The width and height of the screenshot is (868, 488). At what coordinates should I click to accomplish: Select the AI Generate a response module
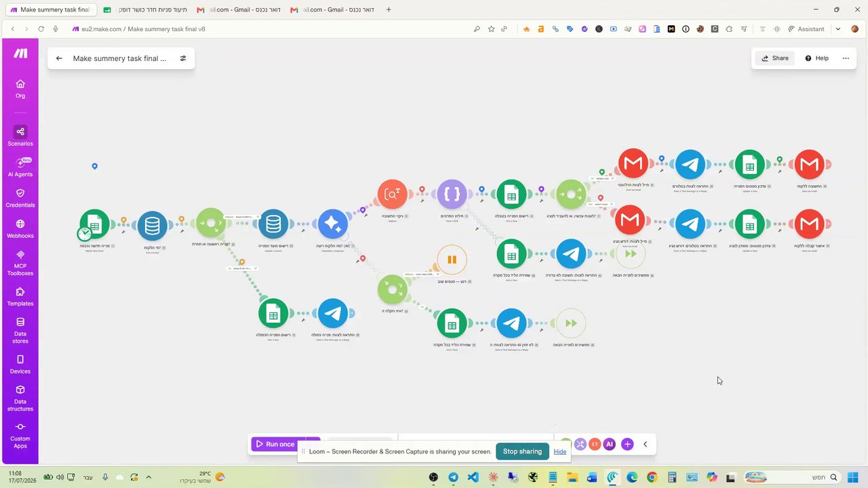(x=333, y=224)
